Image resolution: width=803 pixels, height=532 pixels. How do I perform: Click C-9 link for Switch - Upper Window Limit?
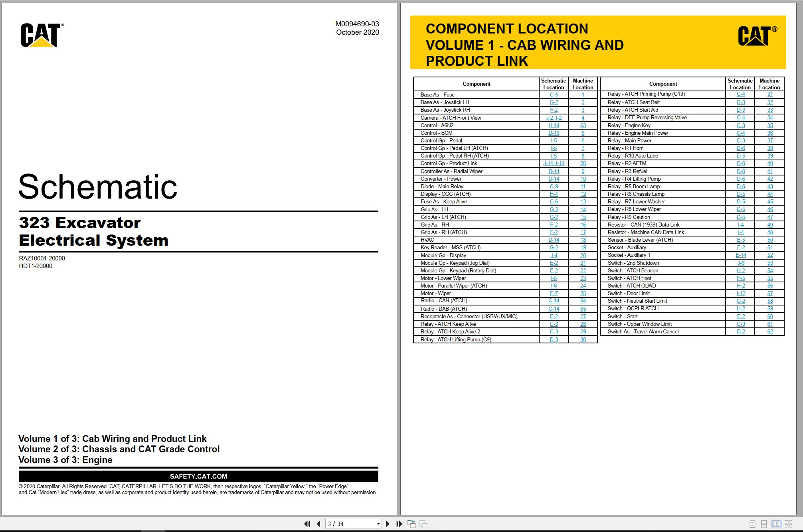tap(741, 324)
